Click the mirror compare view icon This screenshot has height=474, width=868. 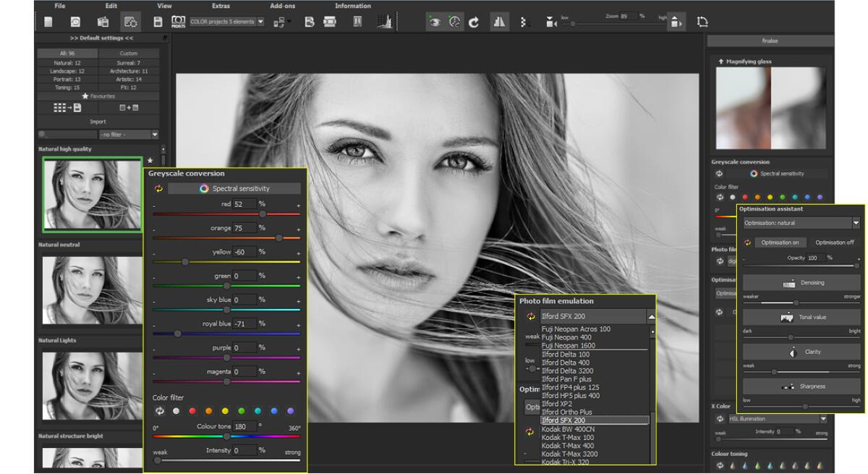[499, 22]
